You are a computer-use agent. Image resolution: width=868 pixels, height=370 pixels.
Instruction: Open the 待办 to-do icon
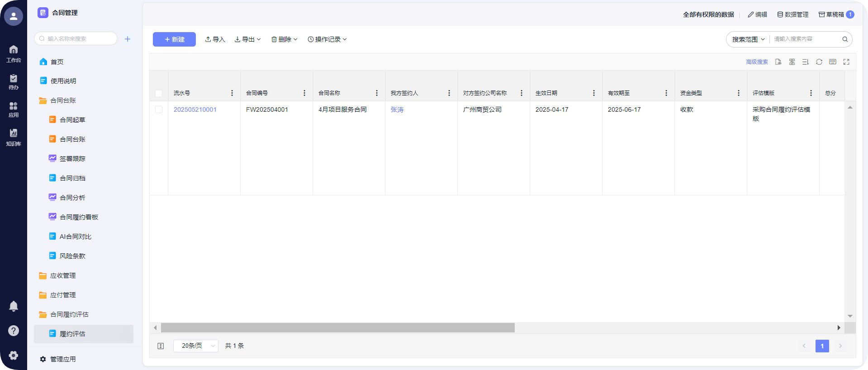pos(14,81)
